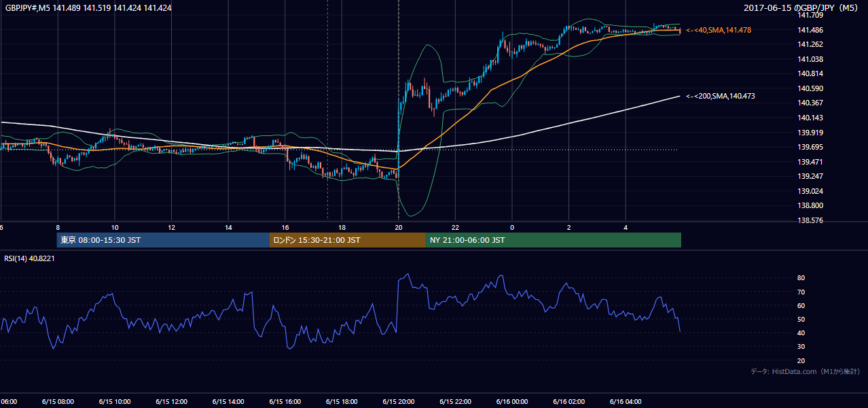Click the RSI 40 level label
Viewport: 868px width, 408px height.
pyautogui.click(x=801, y=333)
